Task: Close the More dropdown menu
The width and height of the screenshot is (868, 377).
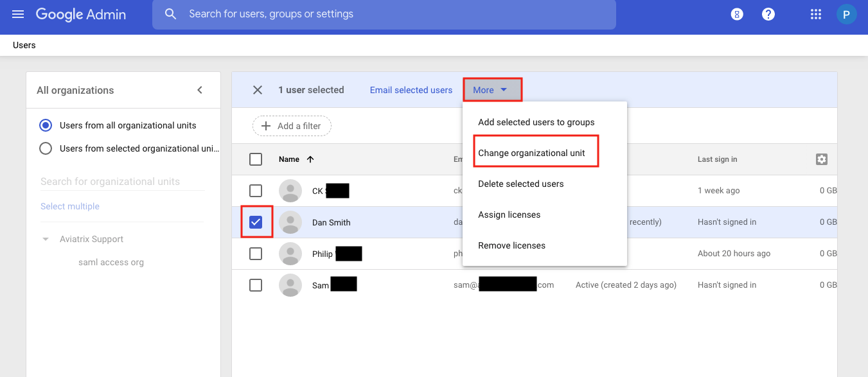Action: (492, 90)
